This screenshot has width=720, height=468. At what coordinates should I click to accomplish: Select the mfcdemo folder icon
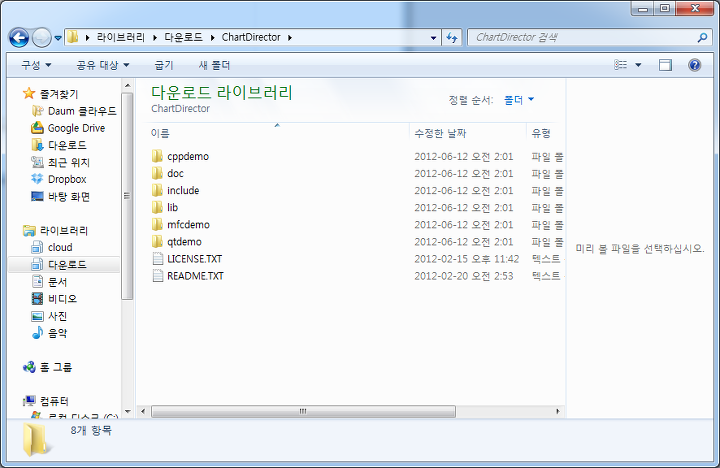click(157, 225)
